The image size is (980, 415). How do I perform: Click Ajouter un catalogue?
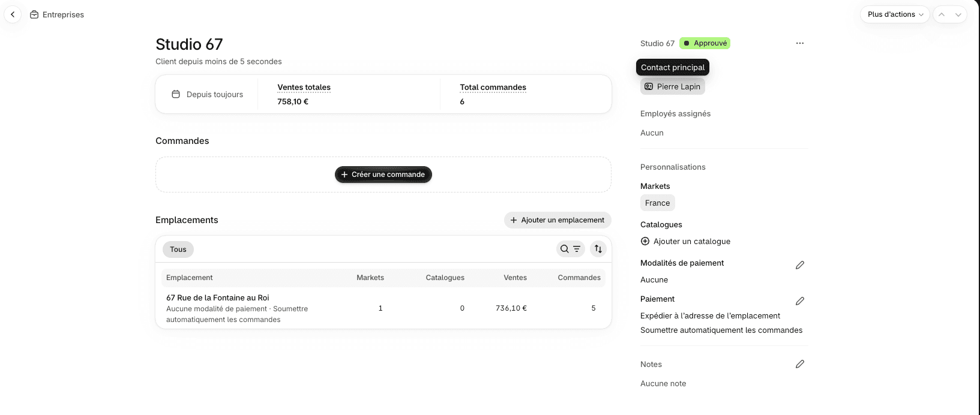(685, 241)
